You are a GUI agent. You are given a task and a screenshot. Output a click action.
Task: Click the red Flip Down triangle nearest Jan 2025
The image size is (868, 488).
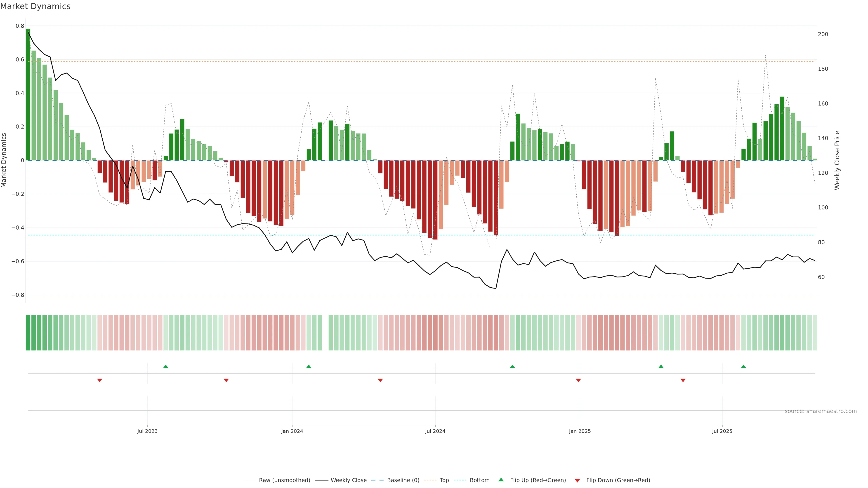pyautogui.click(x=578, y=380)
